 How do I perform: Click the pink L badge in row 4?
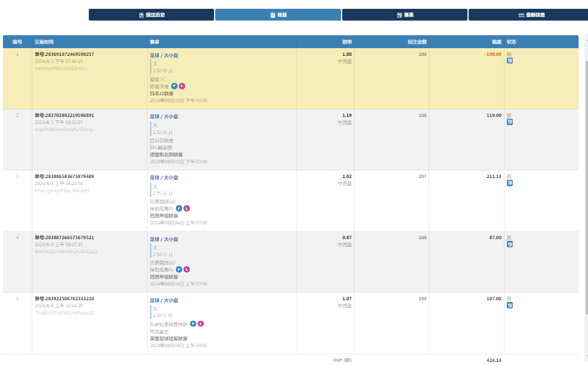(187, 269)
